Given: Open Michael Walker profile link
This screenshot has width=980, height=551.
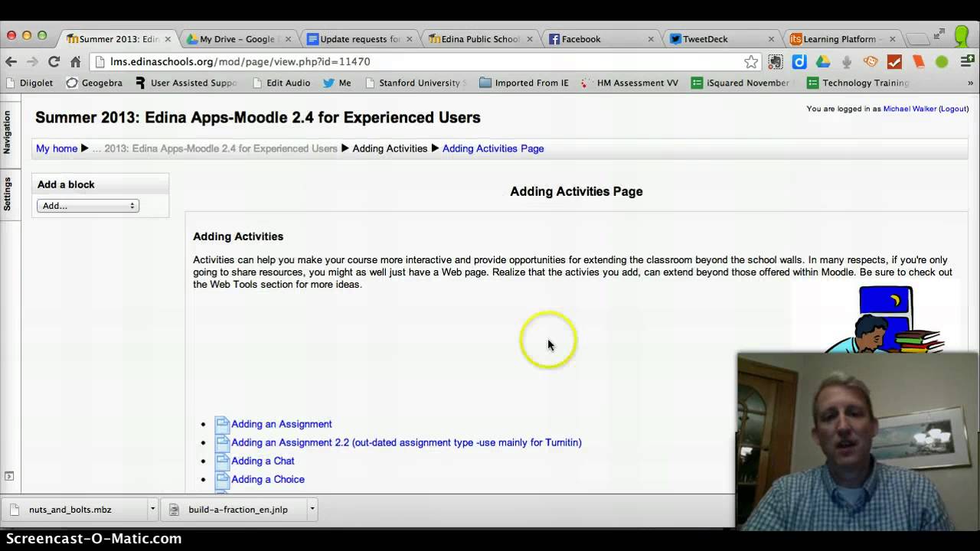Looking at the screenshot, I should pos(910,109).
